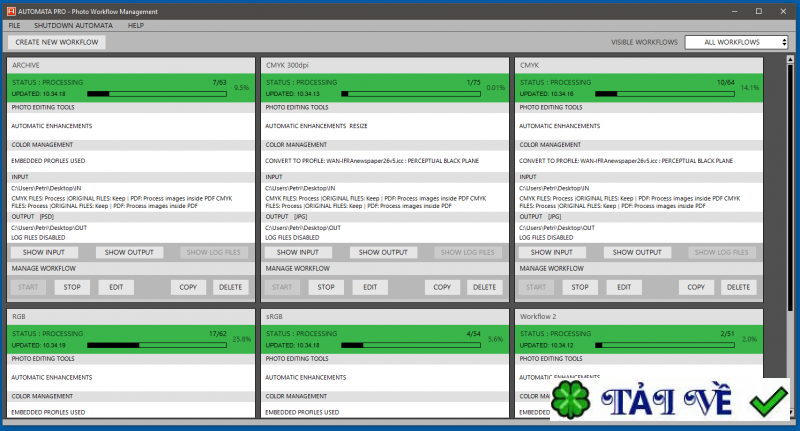
Task: Click SHOW LOG FILES in ARCHIVE workflow
Action: (x=213, y=252)
